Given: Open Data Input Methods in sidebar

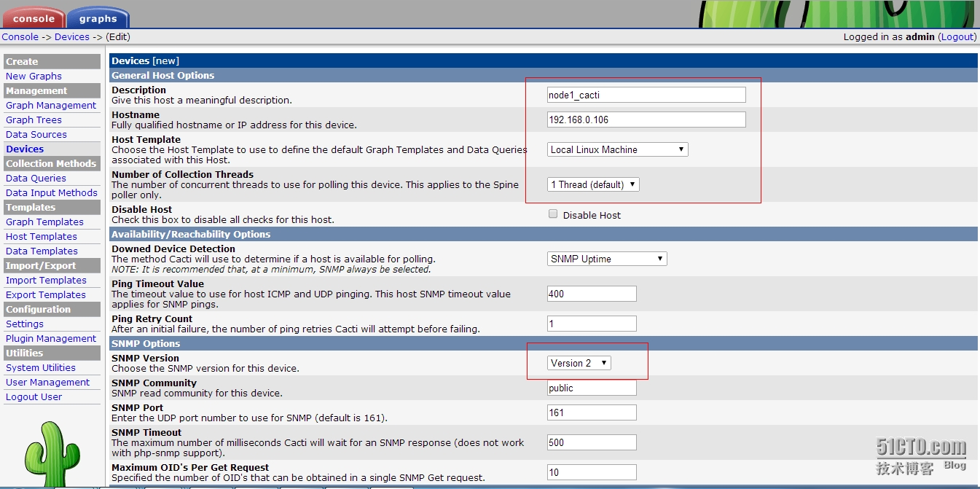Looking at the screenshot, I should (52, 192).
